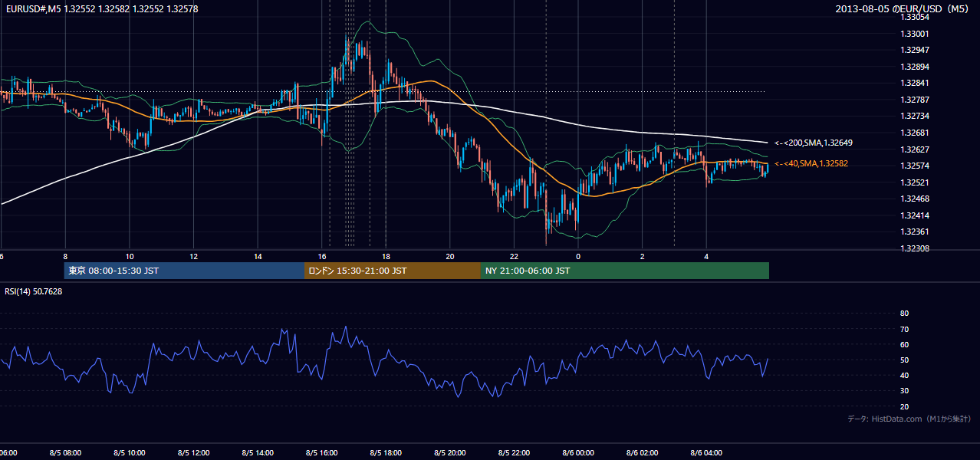This screenshot has height=460, width=980.
Task: Click hour tick 22 below the price chart
Action: [x=514, y=256]
